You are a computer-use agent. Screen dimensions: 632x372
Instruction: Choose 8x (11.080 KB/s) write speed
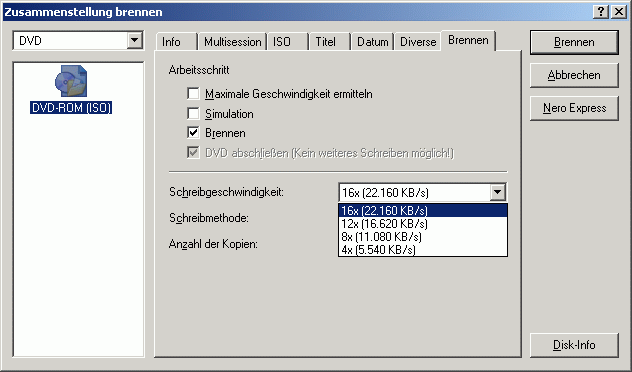pos(423,237)
